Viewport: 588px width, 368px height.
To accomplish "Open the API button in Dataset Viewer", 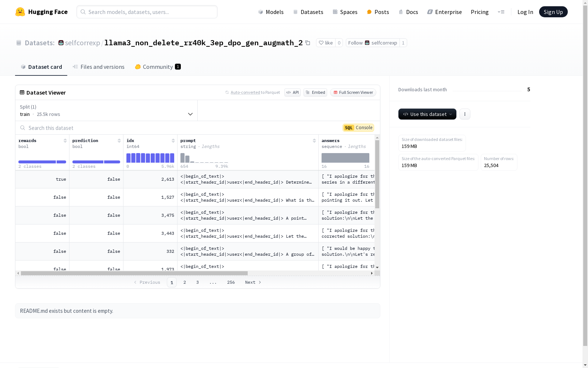I will pos(293,92).
